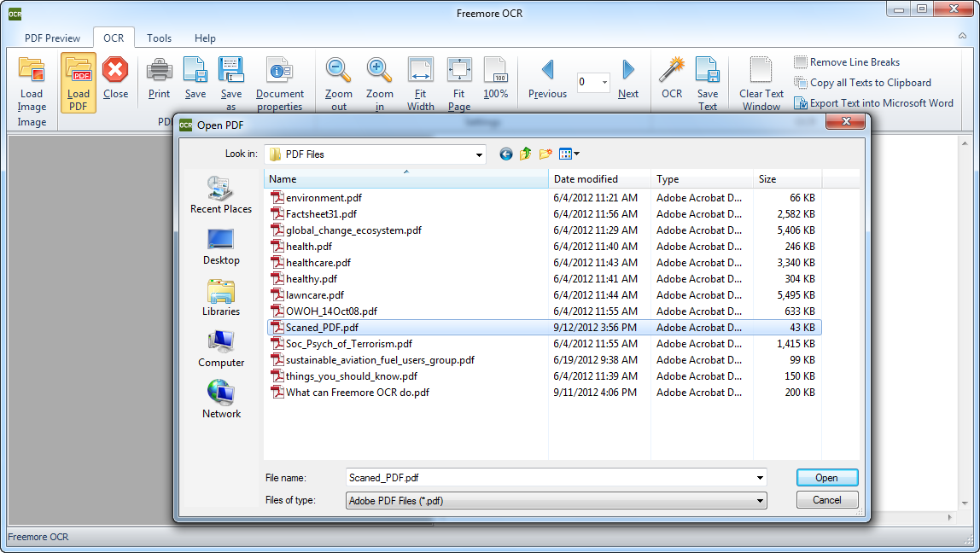Click the Load PDF ribbon icon
The width and height of the screenshot is (980, 553).
click(79, 70)
